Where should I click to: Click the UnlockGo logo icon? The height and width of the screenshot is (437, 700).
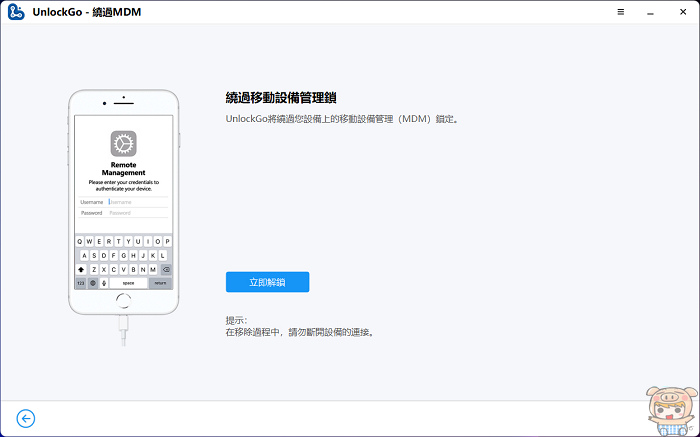pos(16,12)
